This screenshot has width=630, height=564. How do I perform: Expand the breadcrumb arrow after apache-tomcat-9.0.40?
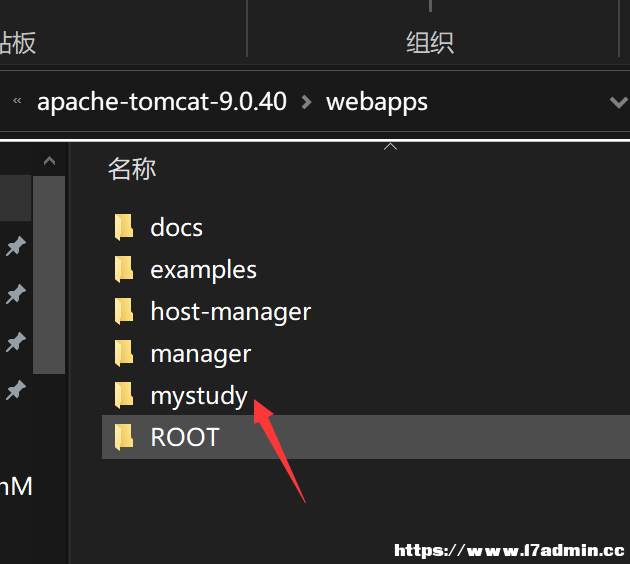[307, 102]
